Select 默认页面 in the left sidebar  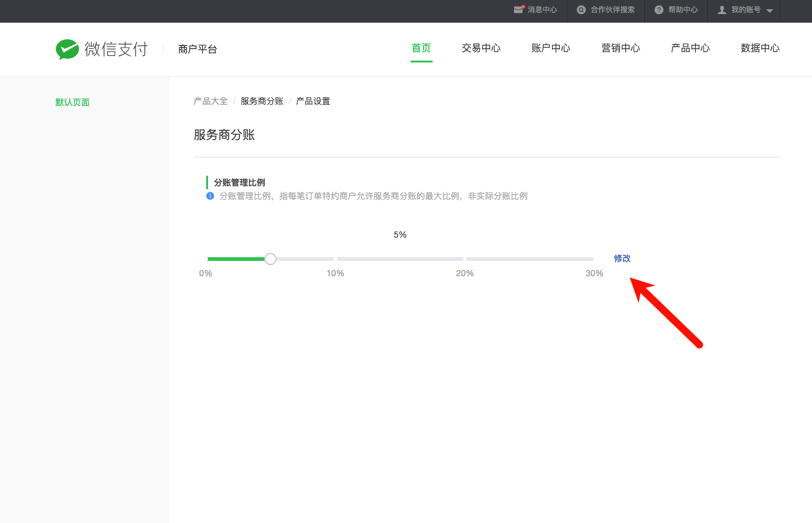[72, 102]
